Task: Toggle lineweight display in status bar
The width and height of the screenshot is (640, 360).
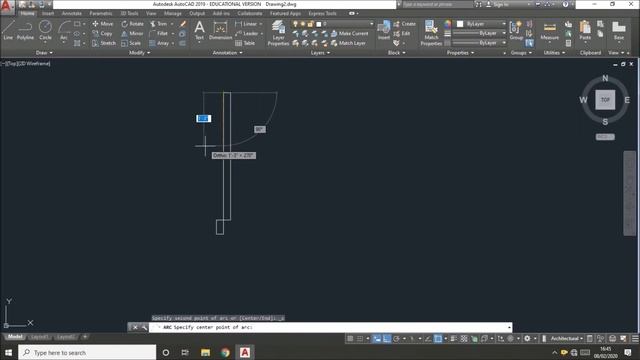Action: [454, 338]
